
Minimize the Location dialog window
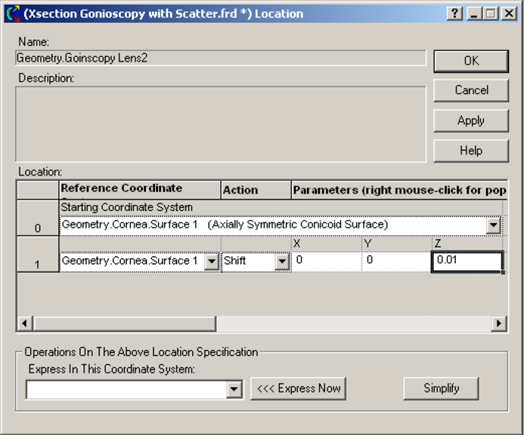click(474, 14)
